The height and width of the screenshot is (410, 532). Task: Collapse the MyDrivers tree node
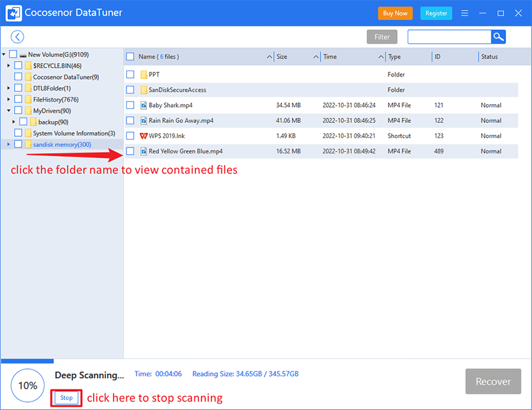click(9, 110)
